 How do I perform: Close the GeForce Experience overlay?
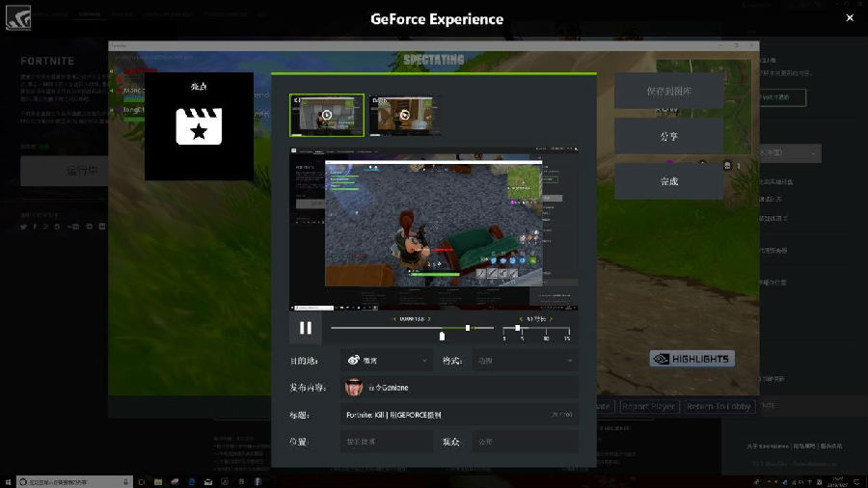[x=850, y=17]
